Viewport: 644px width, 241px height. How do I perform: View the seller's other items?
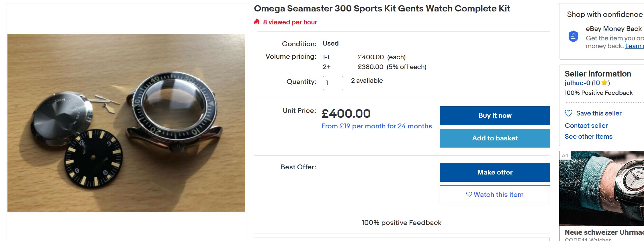tap(588, 136)
